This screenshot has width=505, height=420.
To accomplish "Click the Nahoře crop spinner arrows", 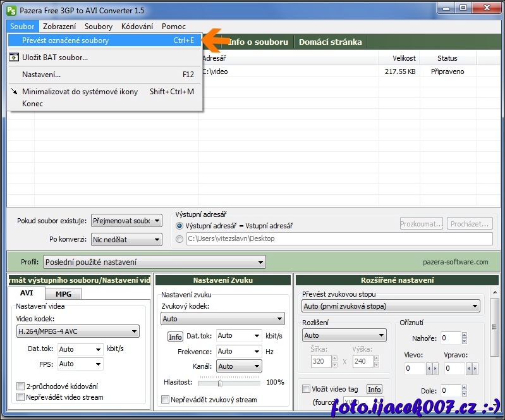I will pos(465,338).
